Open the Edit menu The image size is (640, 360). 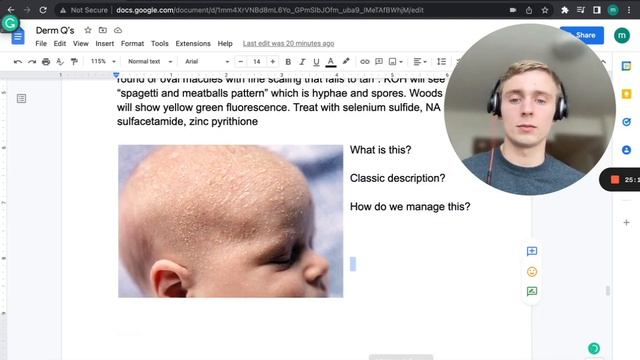pyautogui.click(x=60, y=43)
